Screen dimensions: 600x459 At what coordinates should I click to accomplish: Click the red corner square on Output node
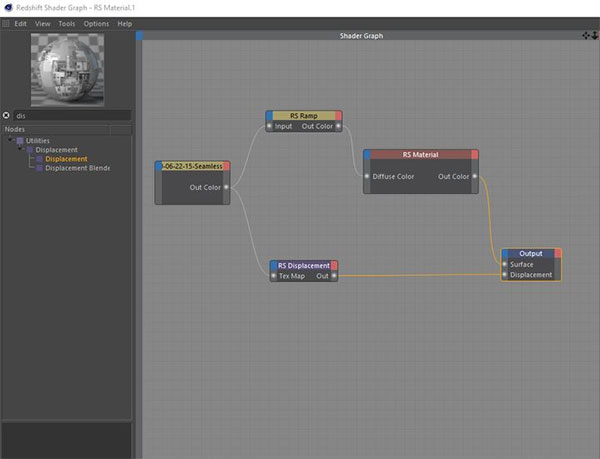557,253
